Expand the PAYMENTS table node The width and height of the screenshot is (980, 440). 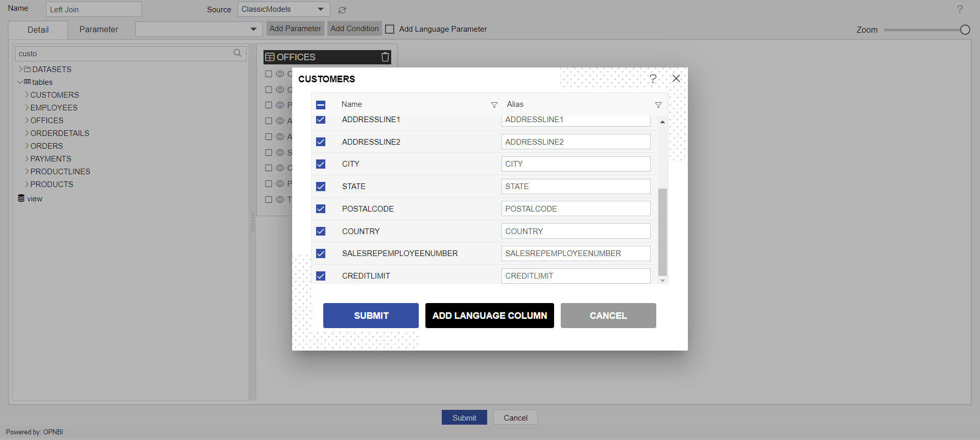click(27, 158)
